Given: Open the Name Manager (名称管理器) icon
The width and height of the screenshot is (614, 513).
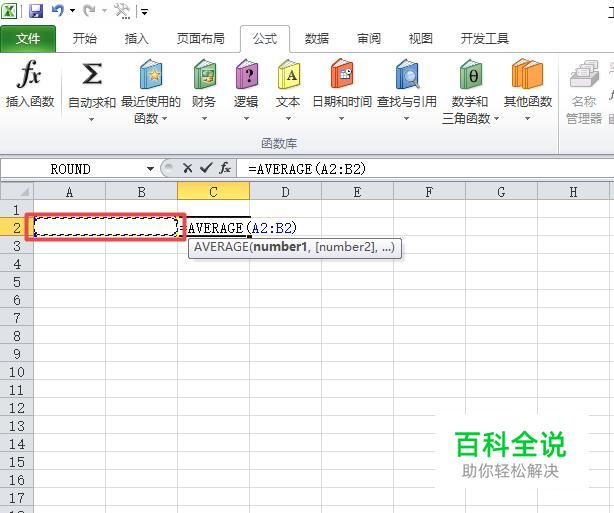Looking at the screenshot, I should point(584,74).
